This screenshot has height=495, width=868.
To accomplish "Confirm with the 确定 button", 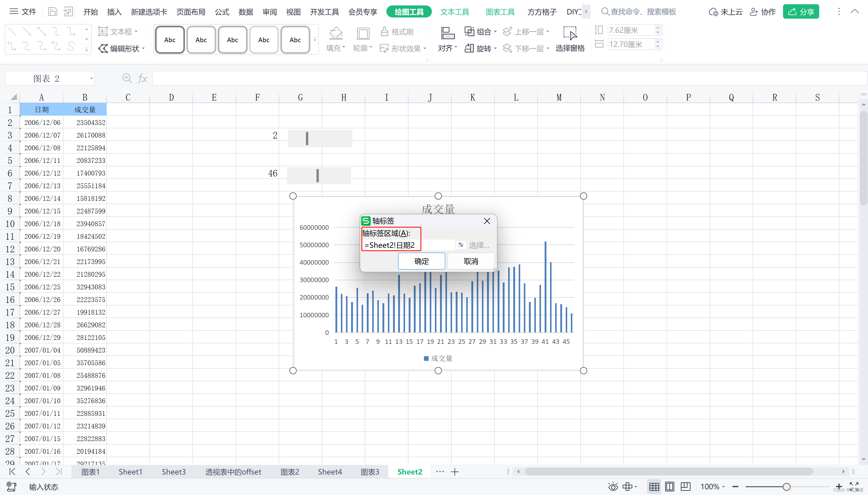I will click(x=421, y=261).
